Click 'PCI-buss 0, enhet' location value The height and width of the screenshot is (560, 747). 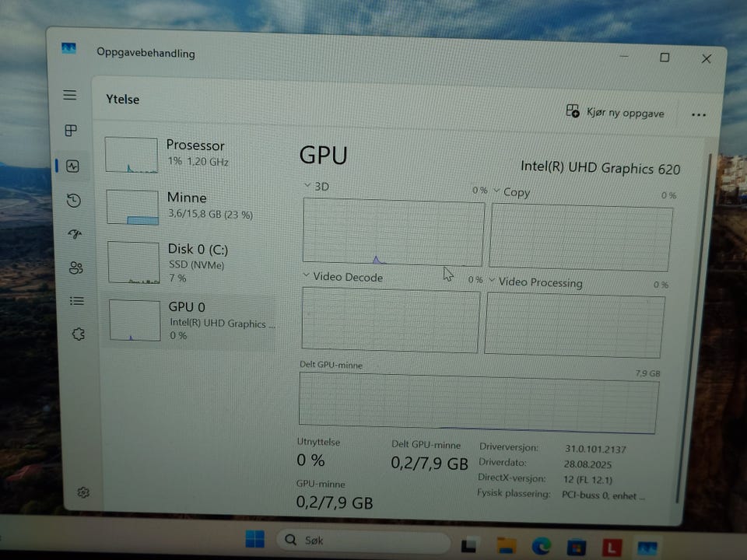[603, 495]
